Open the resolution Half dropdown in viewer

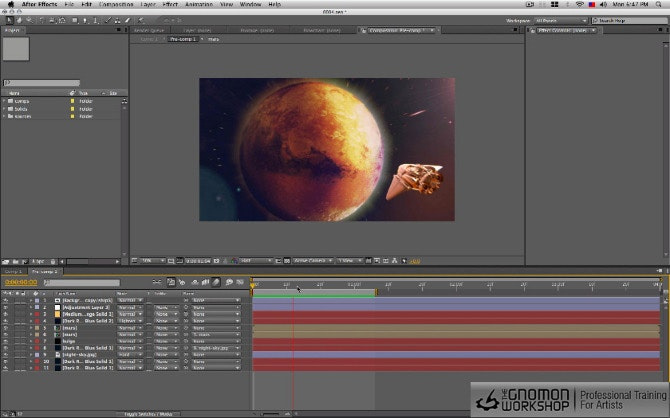(256, 261)
